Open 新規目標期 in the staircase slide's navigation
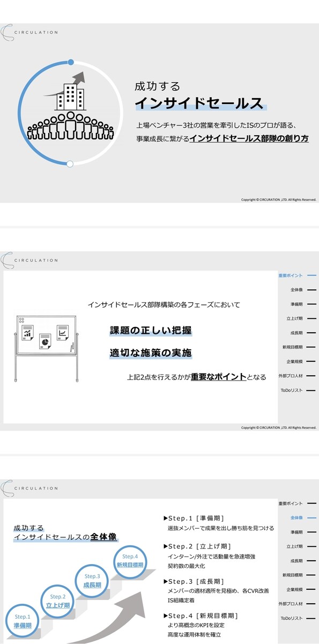319x644 pixels. tap(299, 575)
